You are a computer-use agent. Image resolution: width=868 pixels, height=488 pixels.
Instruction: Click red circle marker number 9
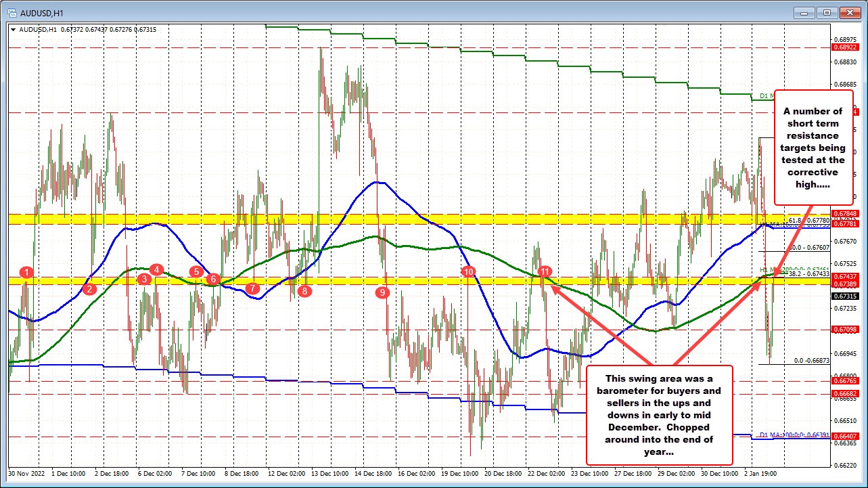click(384, 292)
